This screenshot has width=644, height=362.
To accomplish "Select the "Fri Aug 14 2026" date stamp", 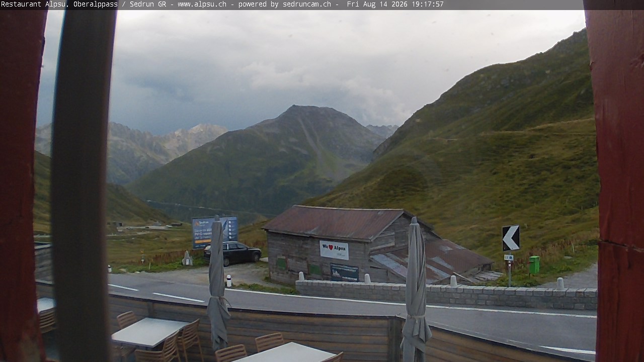I will click(377, 5).
